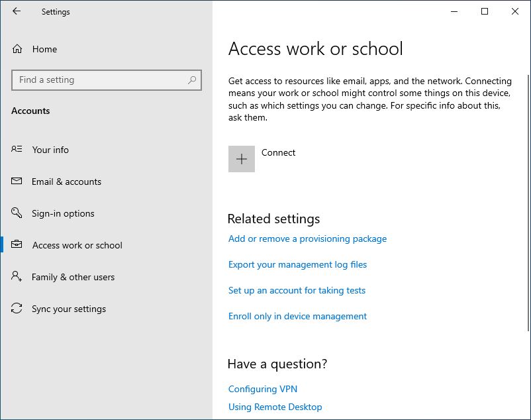Screen dimensions: 531x420
Task: Open Add or remove a provisioning package
Action: 307,238
